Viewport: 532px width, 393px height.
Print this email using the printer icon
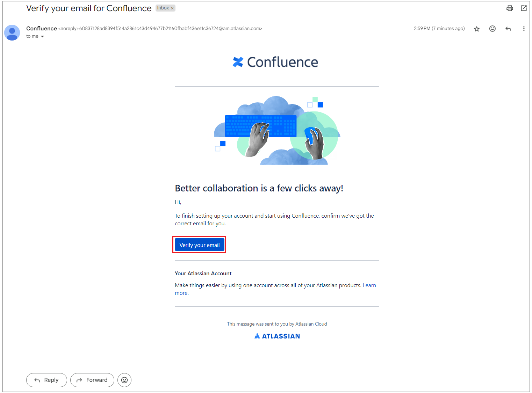pos(510,8)
